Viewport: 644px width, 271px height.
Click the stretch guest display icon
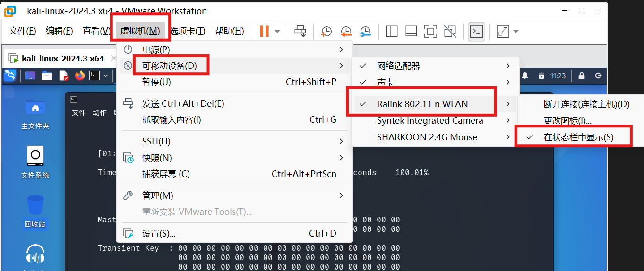tap(503, 31)
